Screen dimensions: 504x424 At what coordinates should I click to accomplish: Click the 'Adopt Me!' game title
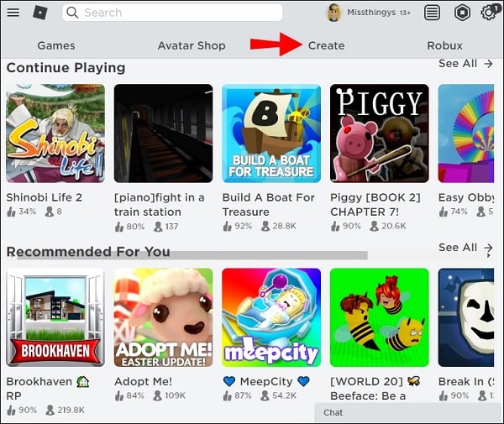click(x=144, y=381)
